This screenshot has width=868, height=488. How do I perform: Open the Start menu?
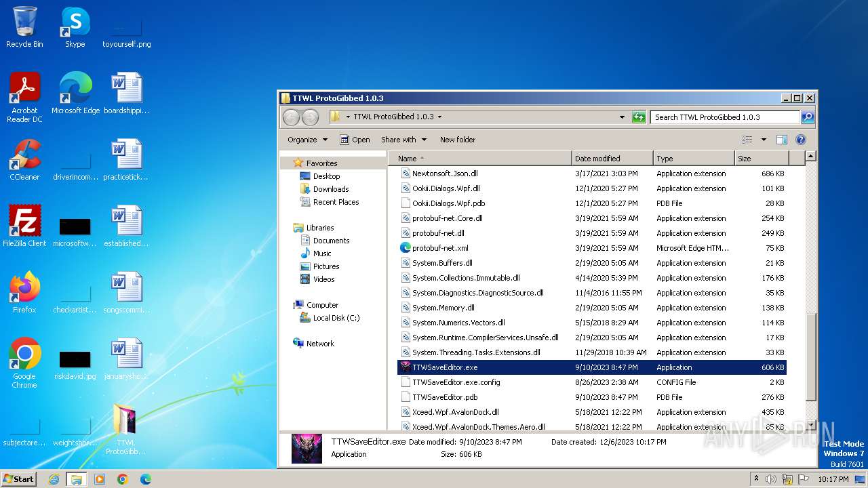pyautogui.click(x=19, y=479)
